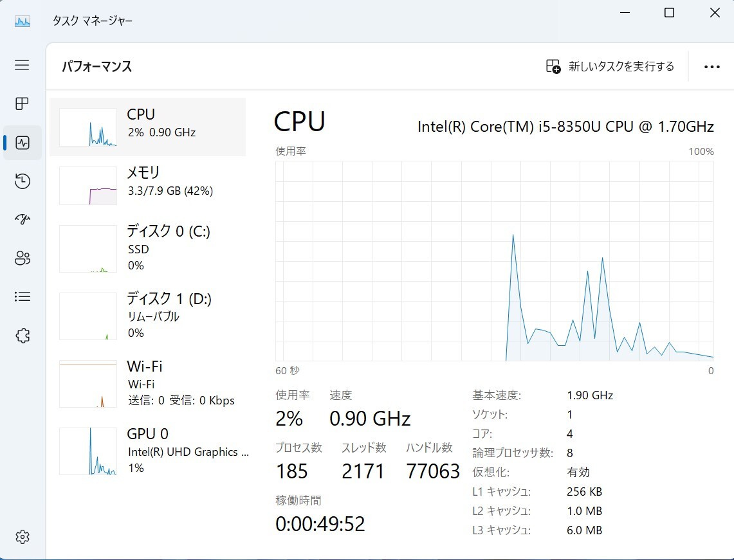This screenshot has height=560, width=734.
Task: Select the Wi-Fi network entry
Action: tap(147, 384)
